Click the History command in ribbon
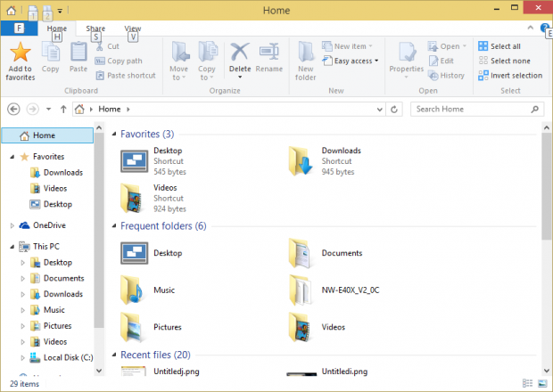The height and width of the screenshot is (392, 553). (446, 76)
